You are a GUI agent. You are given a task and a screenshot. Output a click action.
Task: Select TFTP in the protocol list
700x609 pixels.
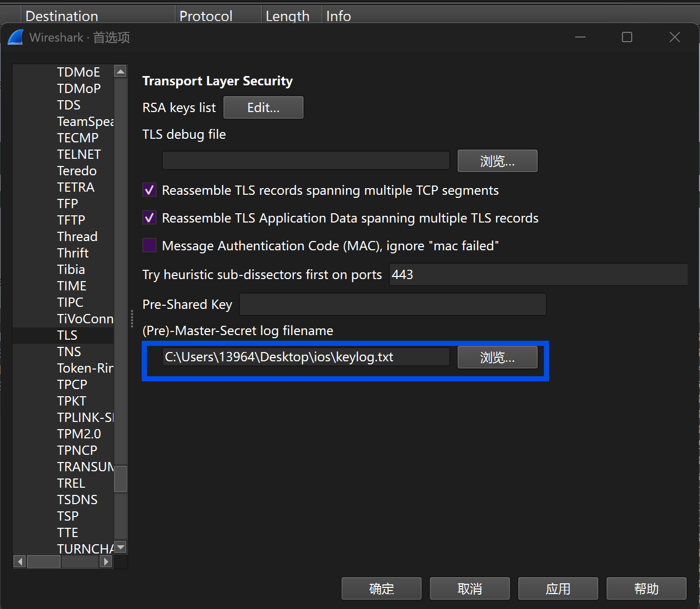point(71,220)
